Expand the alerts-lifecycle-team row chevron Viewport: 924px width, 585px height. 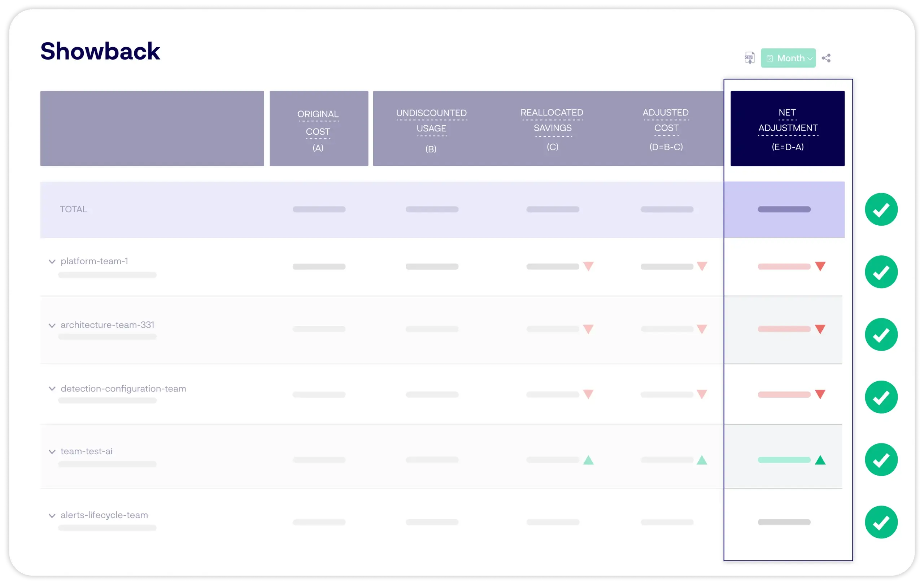click(52, 515)
